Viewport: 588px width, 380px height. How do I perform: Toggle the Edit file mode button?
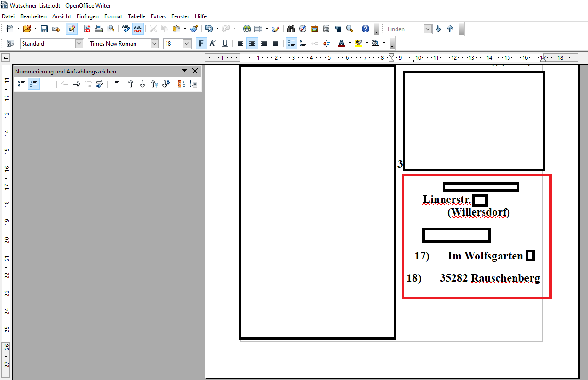click(x=72, y=29)
